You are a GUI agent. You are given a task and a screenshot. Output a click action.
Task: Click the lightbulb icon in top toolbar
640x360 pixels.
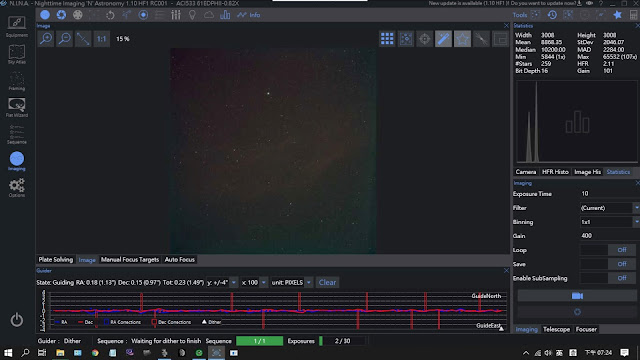point(192,15)
